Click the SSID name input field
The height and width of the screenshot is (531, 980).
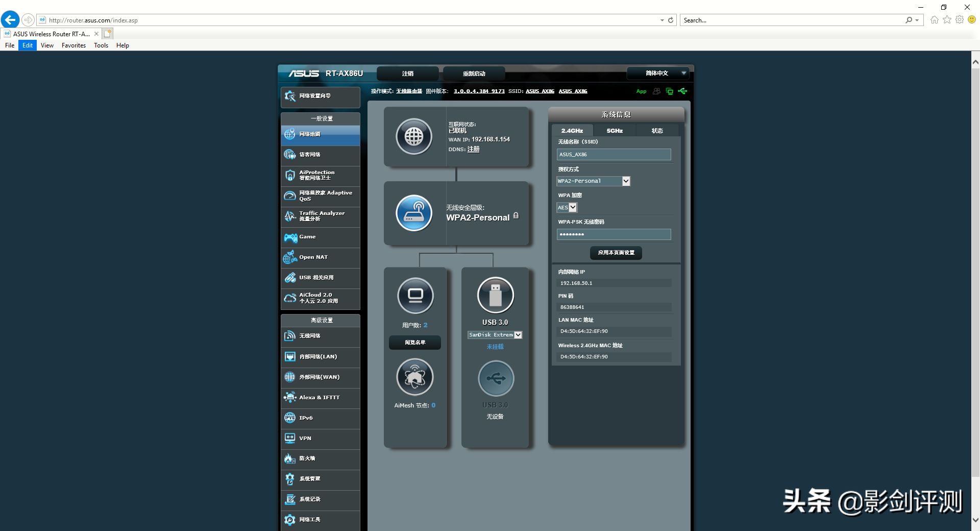[614, 155]
